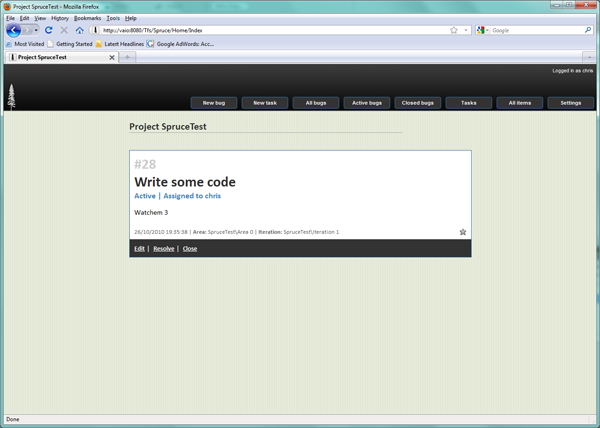Screen dimensions: 600x428
Task: Open the list all tabs dropdown
Action: point(589,57)
